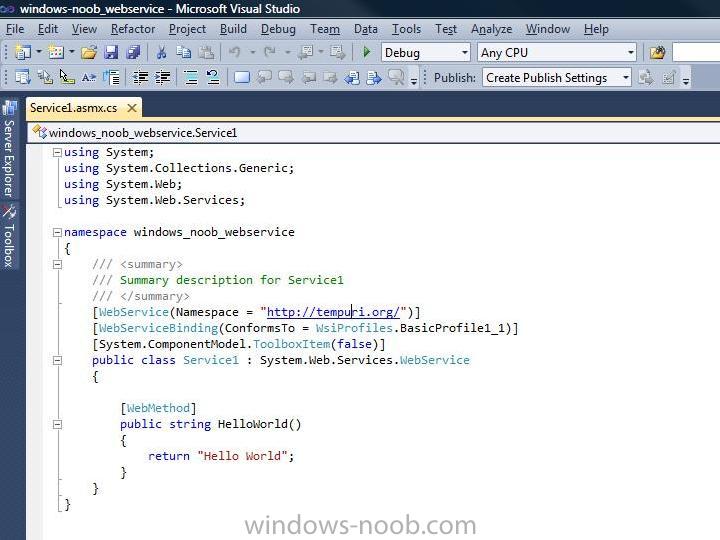Open the Help menu
Image resolution: width=720 pixels, height=540 pixels.
[x=596, y=29]
